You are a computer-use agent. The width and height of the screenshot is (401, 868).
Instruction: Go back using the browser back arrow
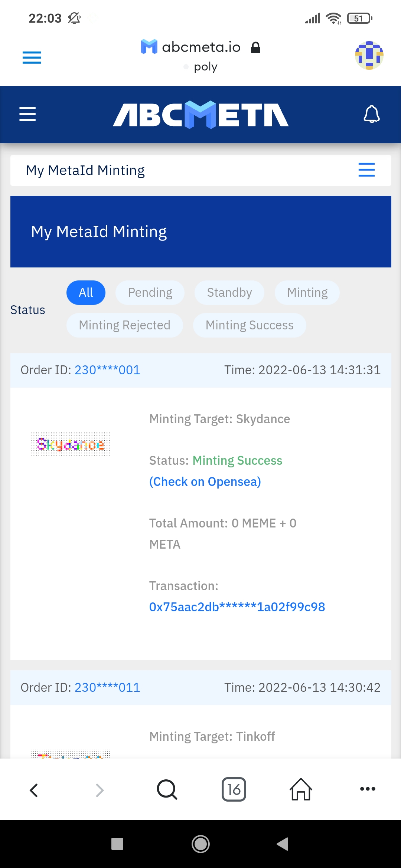[x=34, y=790]
